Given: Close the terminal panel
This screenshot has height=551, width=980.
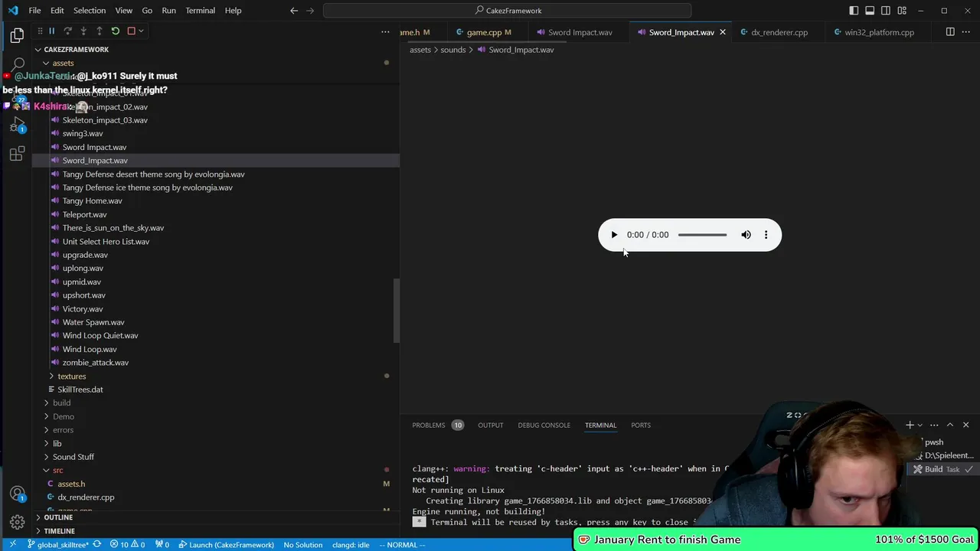Looking at the screenshot, I should click(965, 425).
